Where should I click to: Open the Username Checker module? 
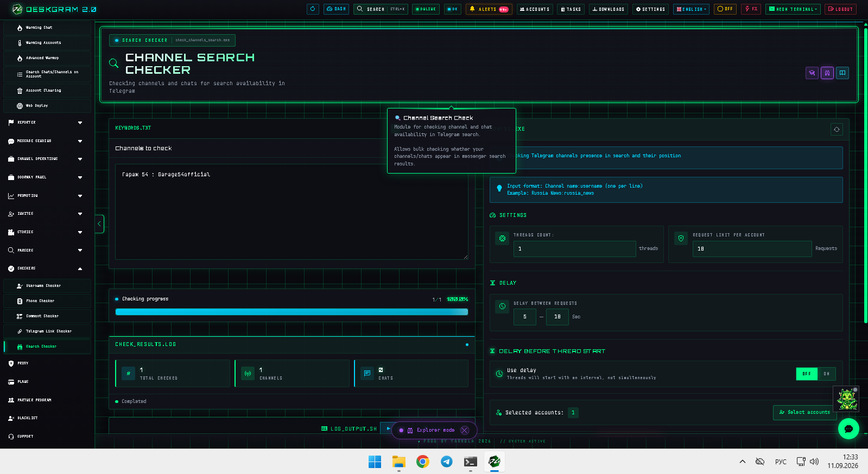[x=47, y=286]
